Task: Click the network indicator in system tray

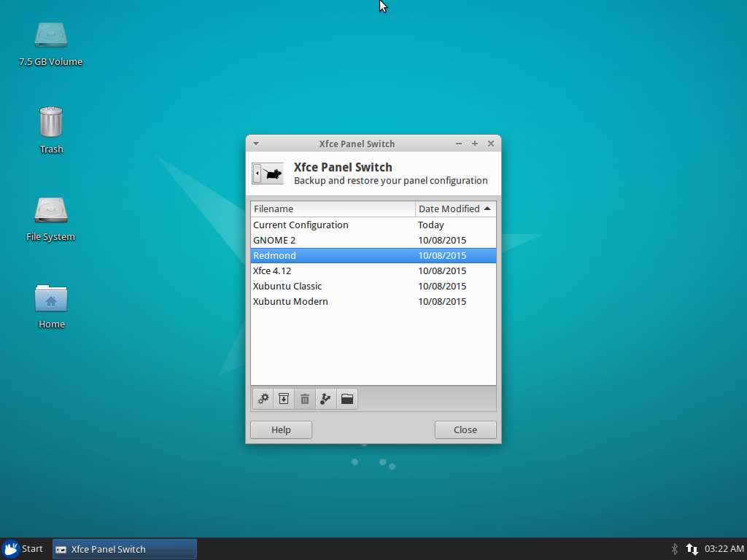Action: pos(692,548)
